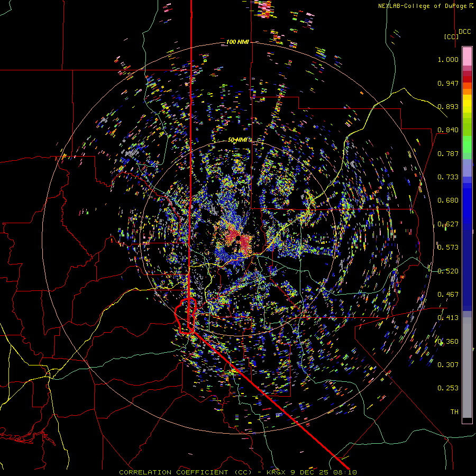476x476 pixels.
Task: Click the 0.947 legend value
Action: 448,83
